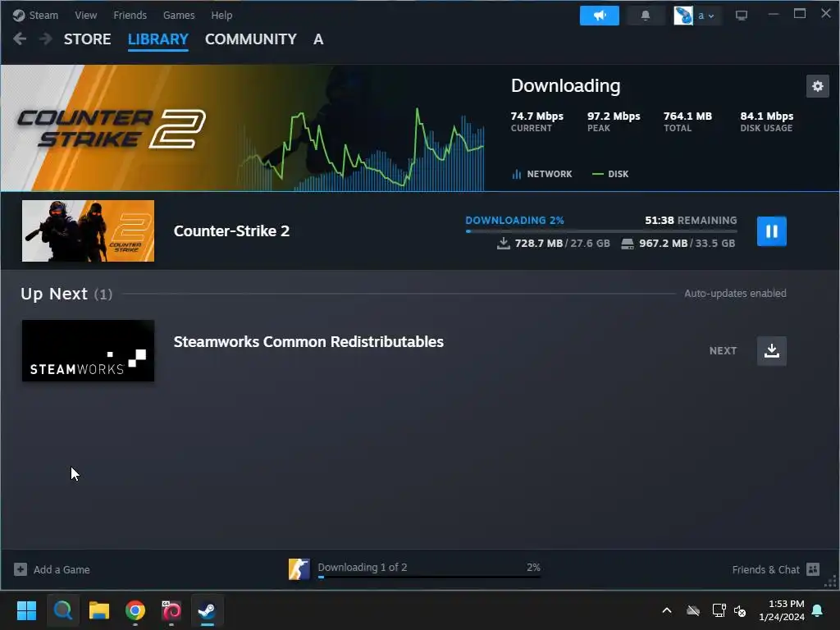840x630 pixels.
Task: Open download settings gear icon
Action: [x=818, y=86]
